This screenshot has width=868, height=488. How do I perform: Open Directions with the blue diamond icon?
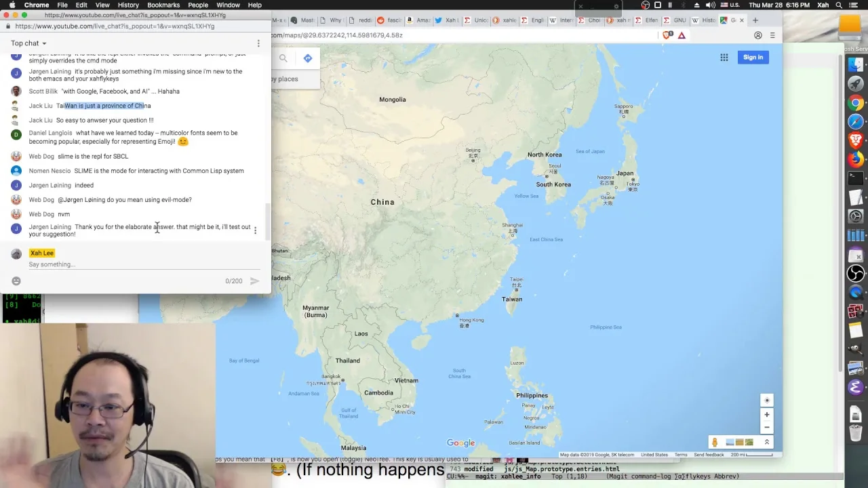pos(308,58)
